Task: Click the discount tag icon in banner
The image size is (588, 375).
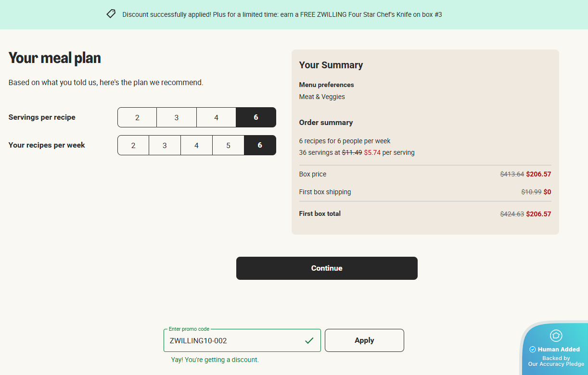Action: 111,14
